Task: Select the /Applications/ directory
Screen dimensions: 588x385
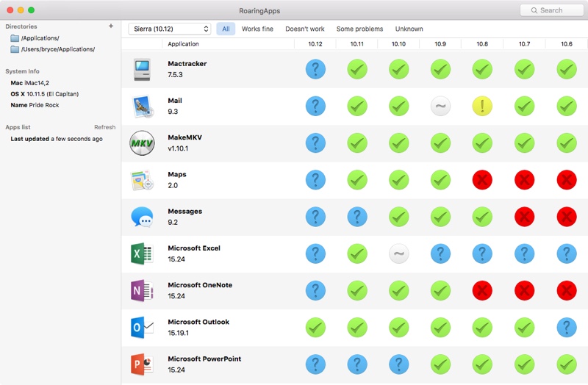Action: (40, 38)
